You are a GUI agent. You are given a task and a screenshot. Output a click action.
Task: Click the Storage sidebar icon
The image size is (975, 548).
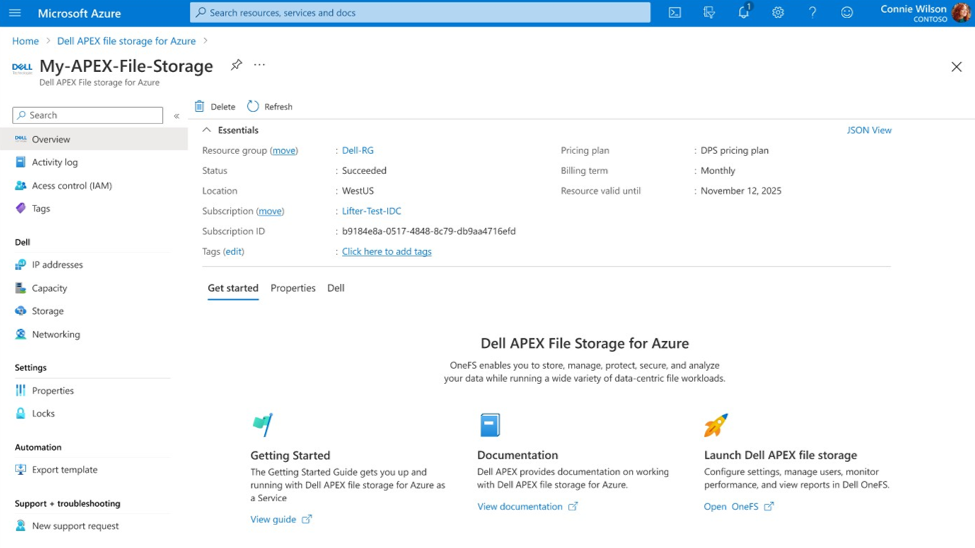click(21, 311)
